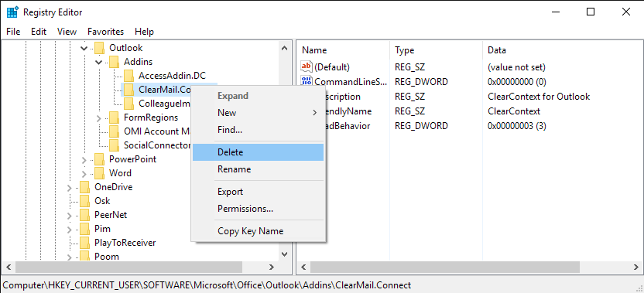This screenshot has height=293, width=644.
Task: Choose Rename from the context menu
Action: click(x=258, y=169)
